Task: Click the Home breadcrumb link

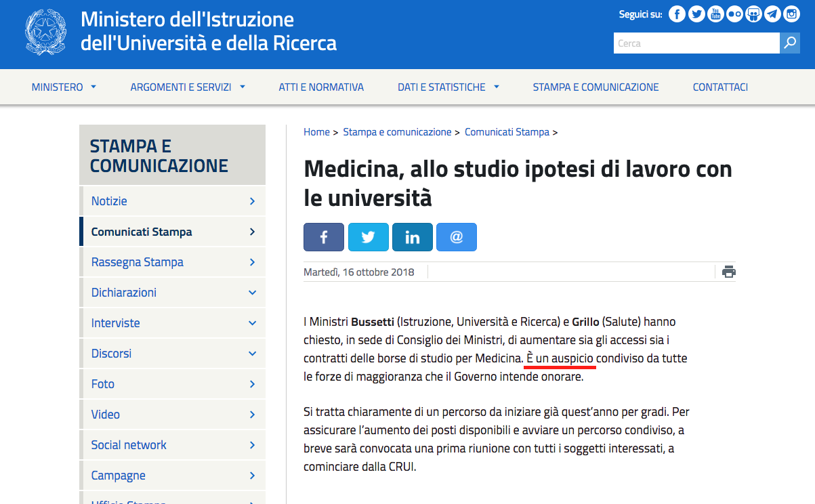Action: point(316,132)
